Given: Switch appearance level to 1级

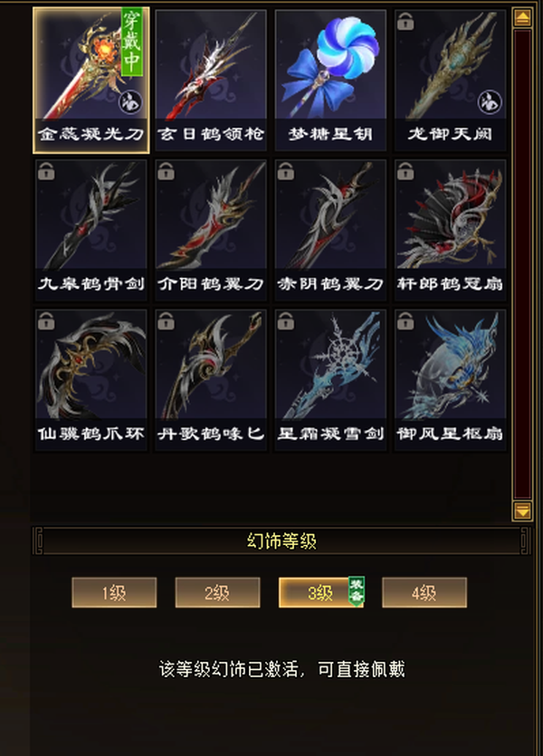Looking at the screenshot, I should coord(114,592).
